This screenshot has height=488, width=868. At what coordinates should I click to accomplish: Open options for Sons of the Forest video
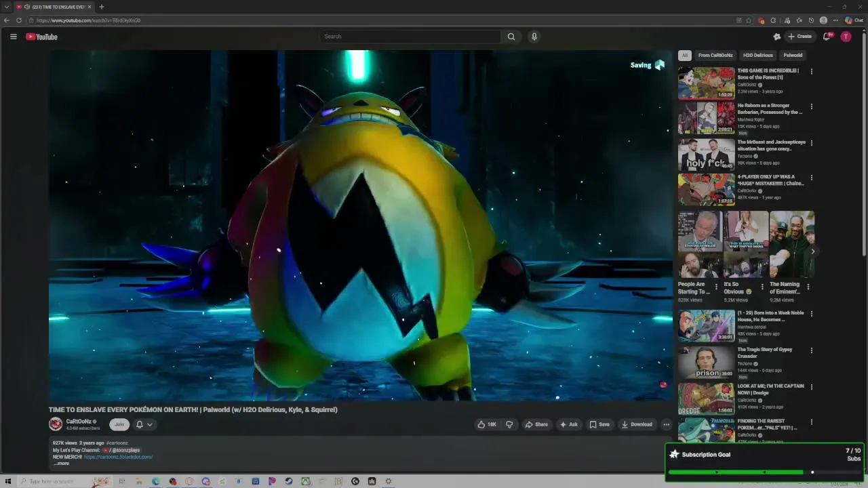[811, 71]
